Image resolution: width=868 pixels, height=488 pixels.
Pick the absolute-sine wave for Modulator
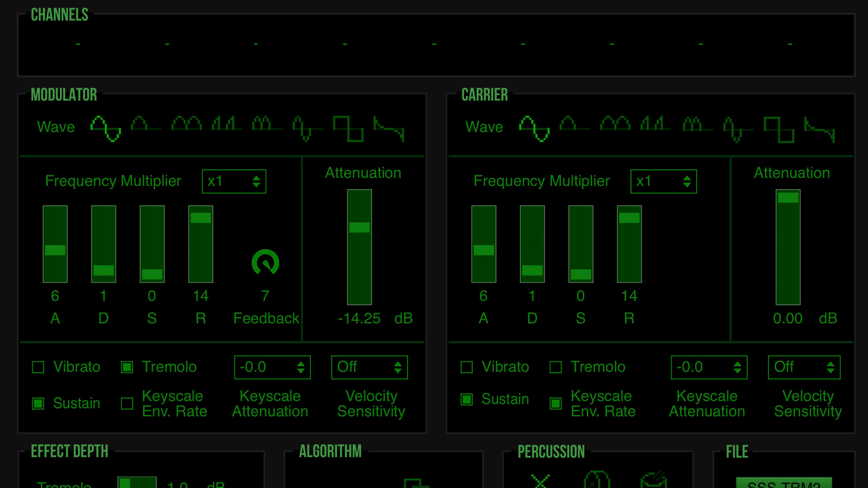point(186,124)
